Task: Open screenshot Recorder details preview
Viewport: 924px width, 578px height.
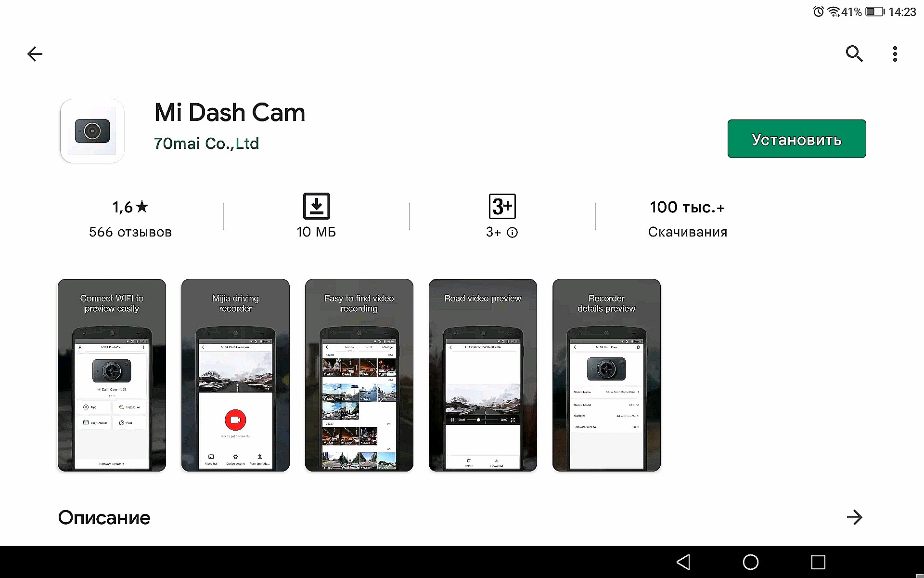Action: click(606, 375)
